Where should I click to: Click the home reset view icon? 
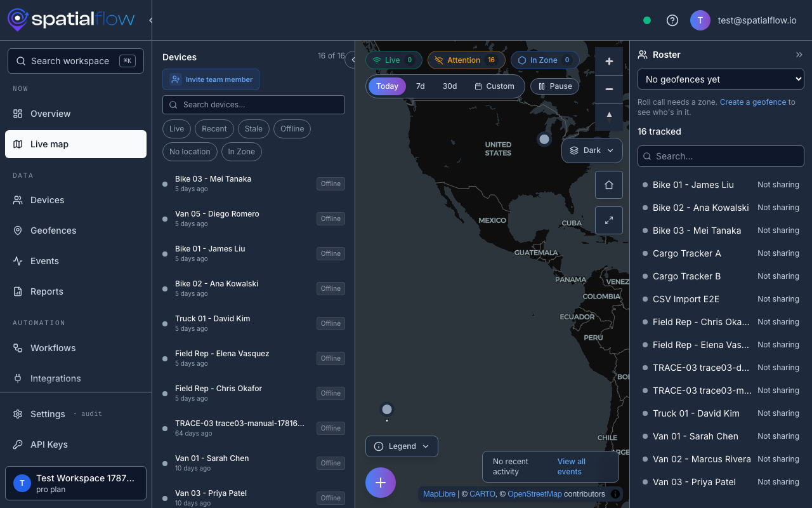(609, 185)
